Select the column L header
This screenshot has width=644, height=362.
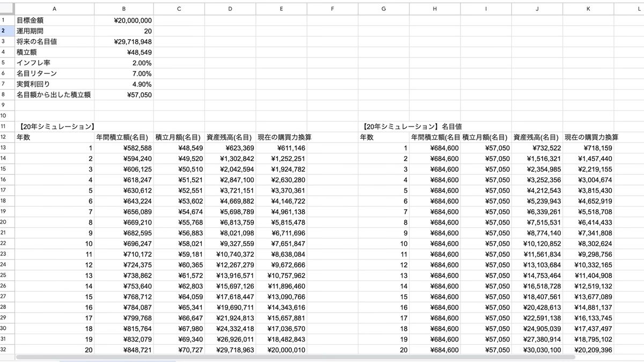[x=631, y=9]
